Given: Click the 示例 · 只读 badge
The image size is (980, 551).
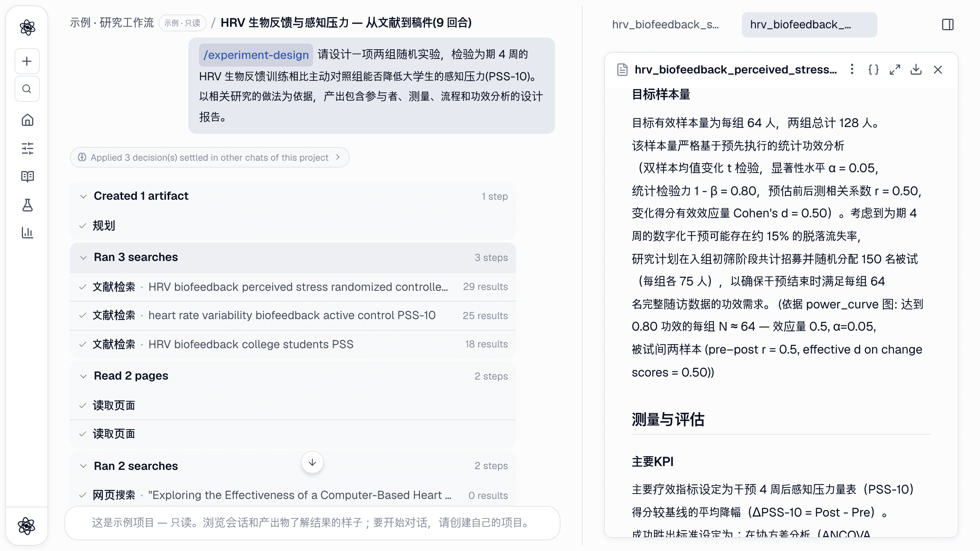Looking at the screenshot, I should point(183,23).
